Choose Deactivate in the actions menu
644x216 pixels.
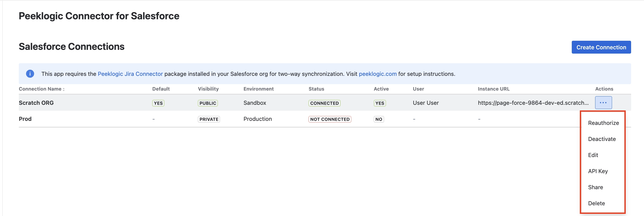pos(602,139)
